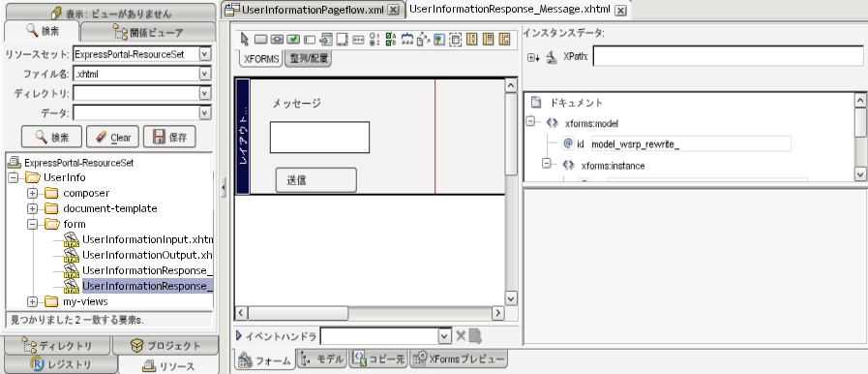Expand the my-views folder
Screen dimensions: 868x374
pyautogui.click(x=32, y=302)
